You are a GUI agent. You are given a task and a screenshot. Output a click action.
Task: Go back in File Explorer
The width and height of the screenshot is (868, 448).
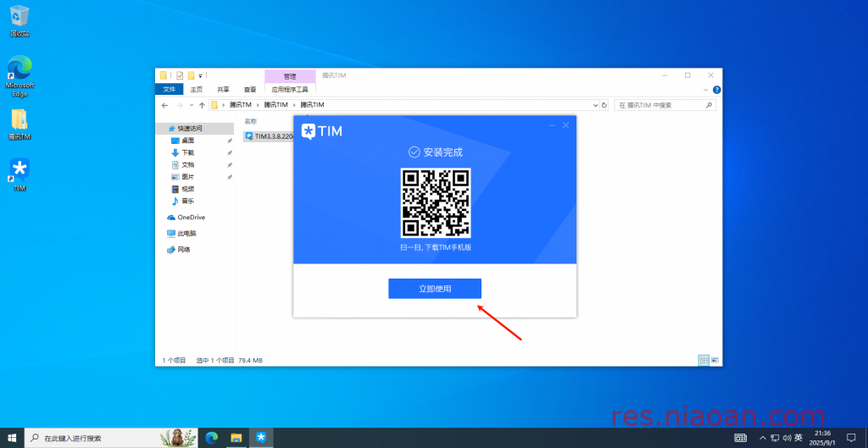164,105
